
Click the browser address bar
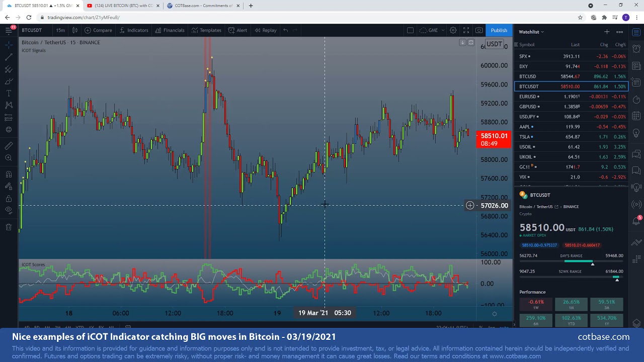[312, 17]
